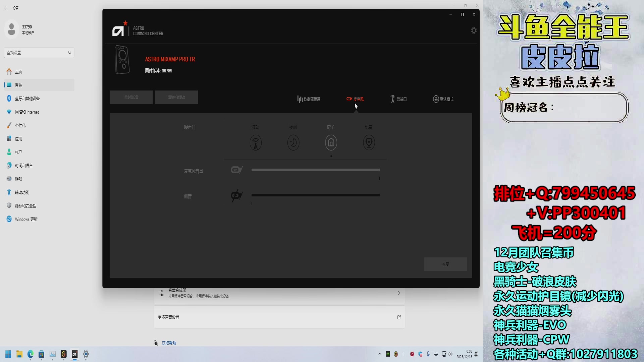Screen dimensions: 644x362
Task: Switch to the 默认模式 default mode tab
Action: [443, 99]
